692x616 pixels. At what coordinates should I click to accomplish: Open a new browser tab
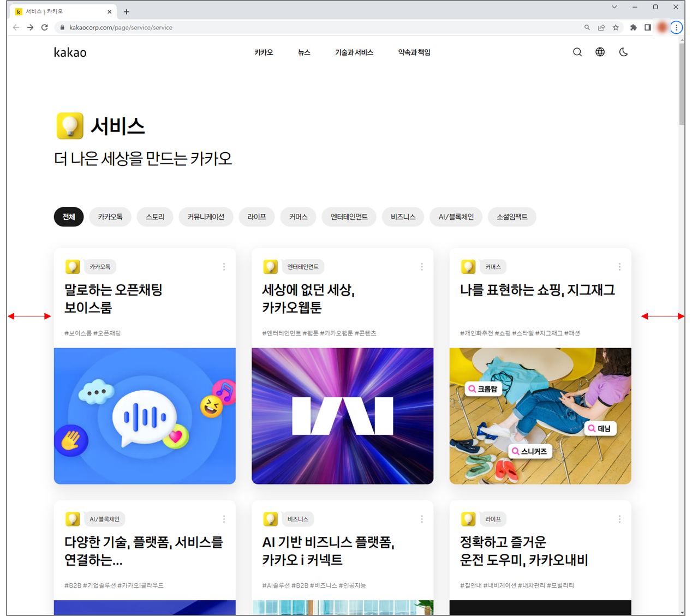coord(127,11)
